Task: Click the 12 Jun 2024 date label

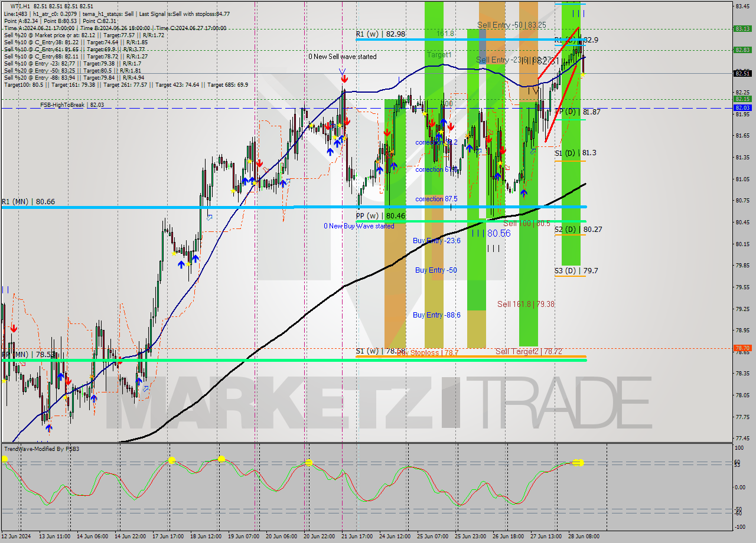Action: 17,537
